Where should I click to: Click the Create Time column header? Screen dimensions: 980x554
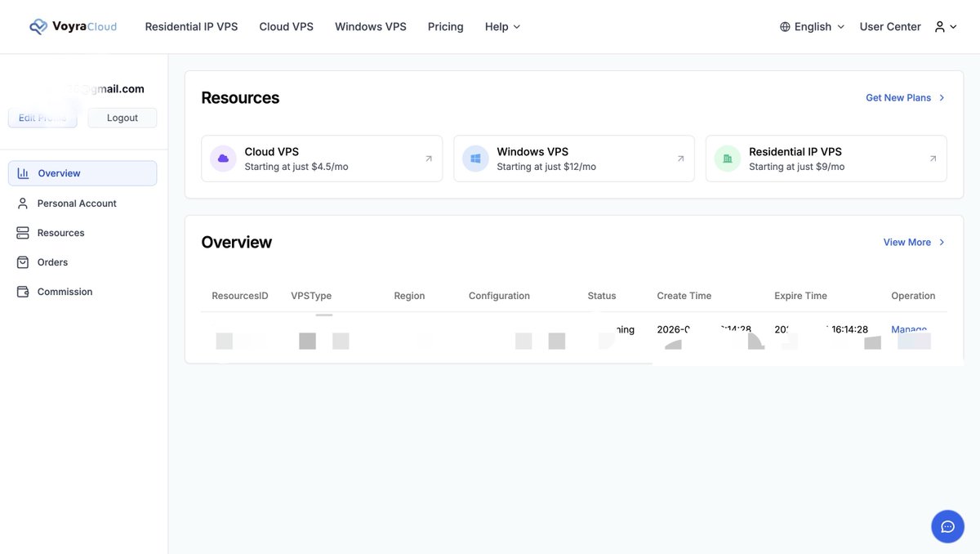[x=684, y=296]
